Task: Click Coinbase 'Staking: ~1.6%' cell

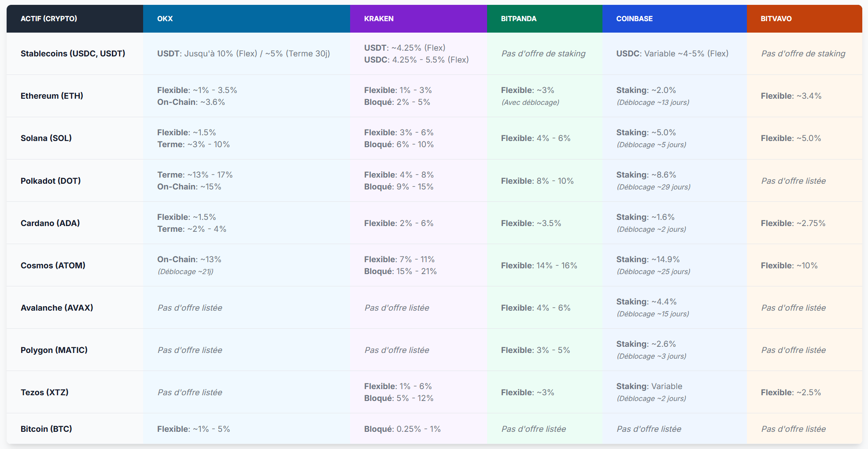Action: pyautogui.click(x=645, y=217)
